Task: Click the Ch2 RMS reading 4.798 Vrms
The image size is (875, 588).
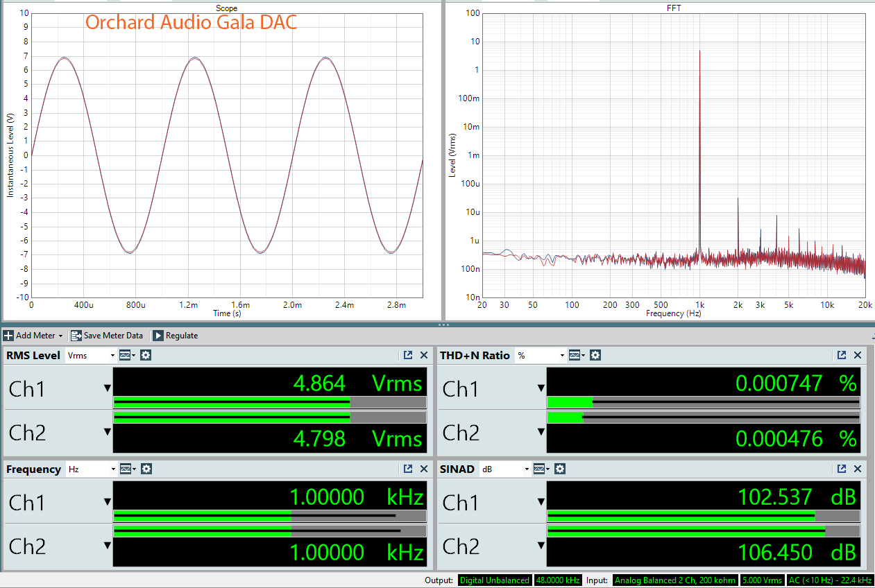Action: click(x=357, y=438)
